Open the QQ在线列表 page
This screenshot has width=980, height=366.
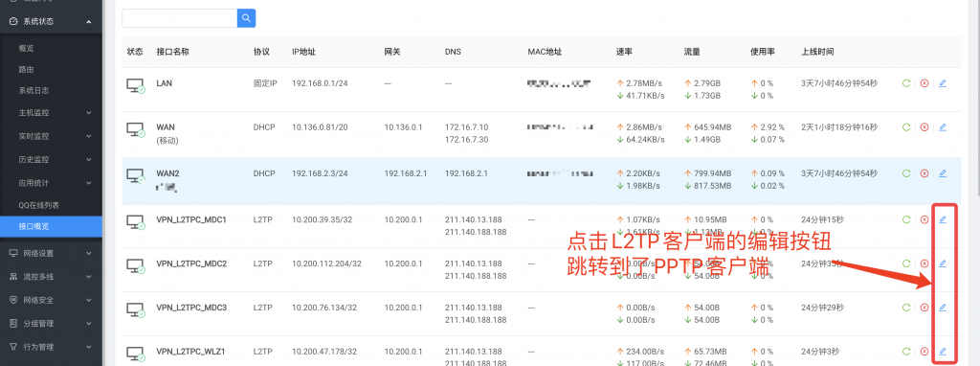click(x=38, y=205)
